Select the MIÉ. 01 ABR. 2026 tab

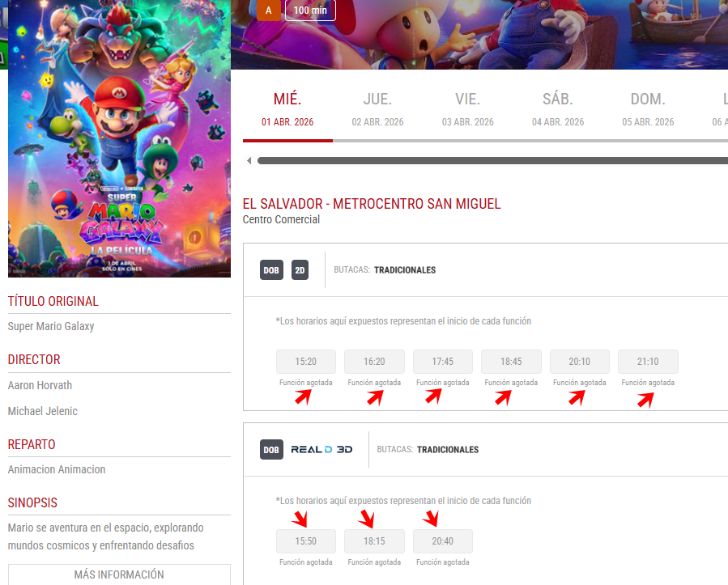[x=287, y=109]
